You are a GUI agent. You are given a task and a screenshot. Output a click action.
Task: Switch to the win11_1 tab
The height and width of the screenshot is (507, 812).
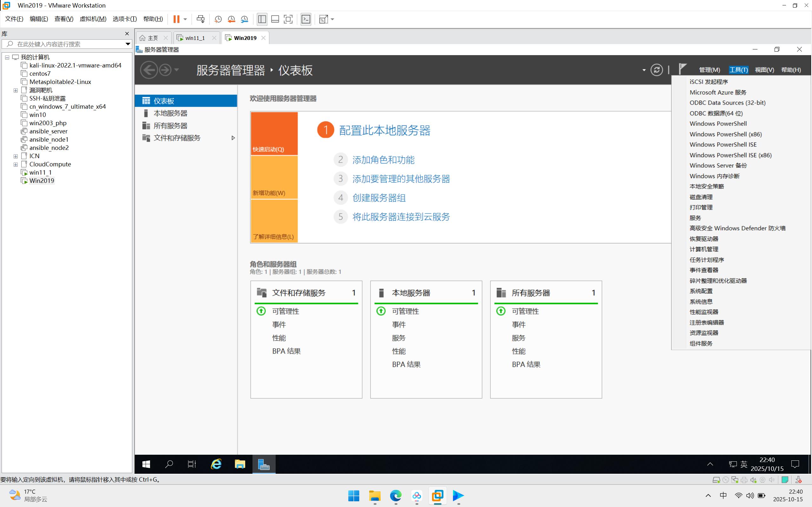point(195,38)
